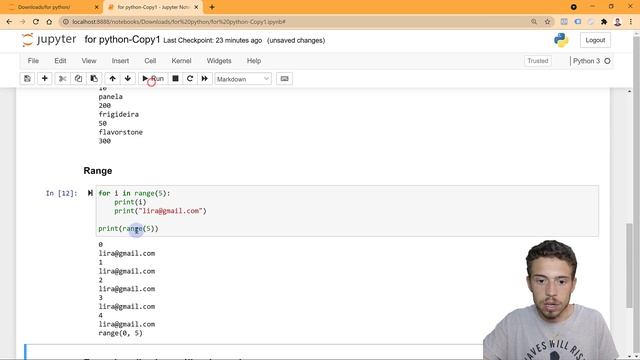Click the Logout button
The height and width of the screenshot is (360, 640).
coord(595,40)
